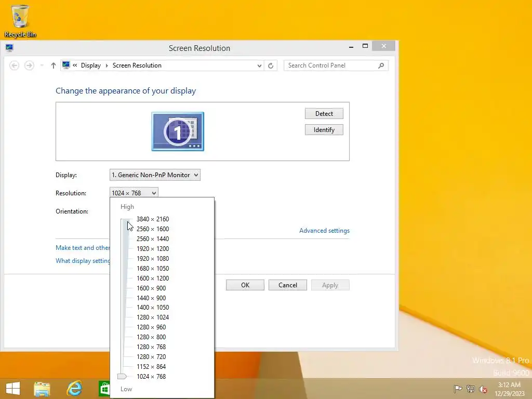Viewport: 532px width, 399px height.
Task: Click the Back navigation arrow
Action: pos(14,65)
